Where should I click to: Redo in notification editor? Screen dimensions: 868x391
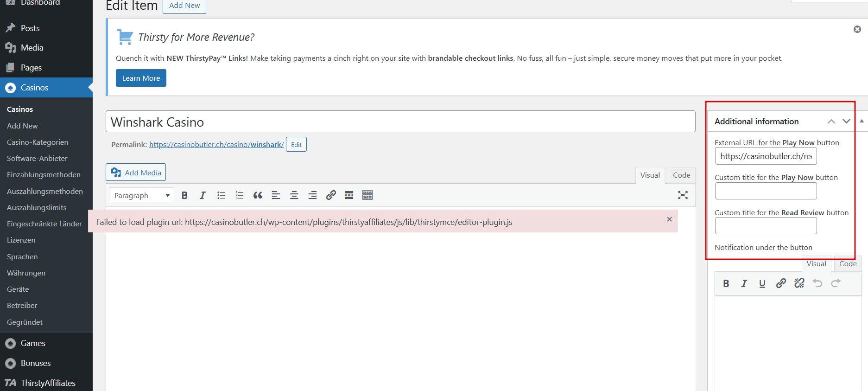pos(836,283)
